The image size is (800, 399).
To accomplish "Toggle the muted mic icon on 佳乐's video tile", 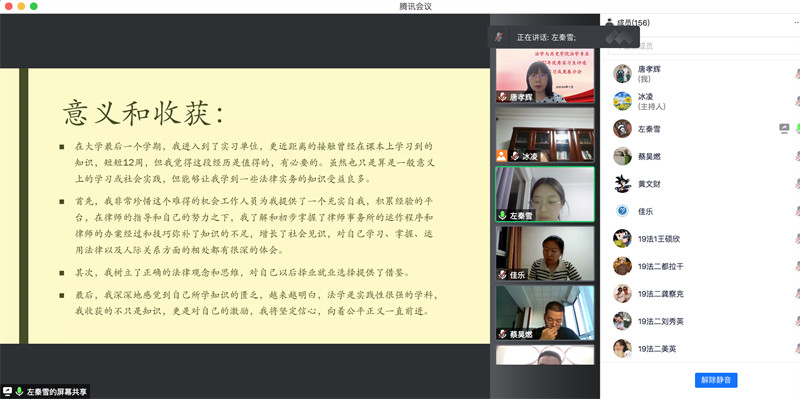I will coord(503,275).
